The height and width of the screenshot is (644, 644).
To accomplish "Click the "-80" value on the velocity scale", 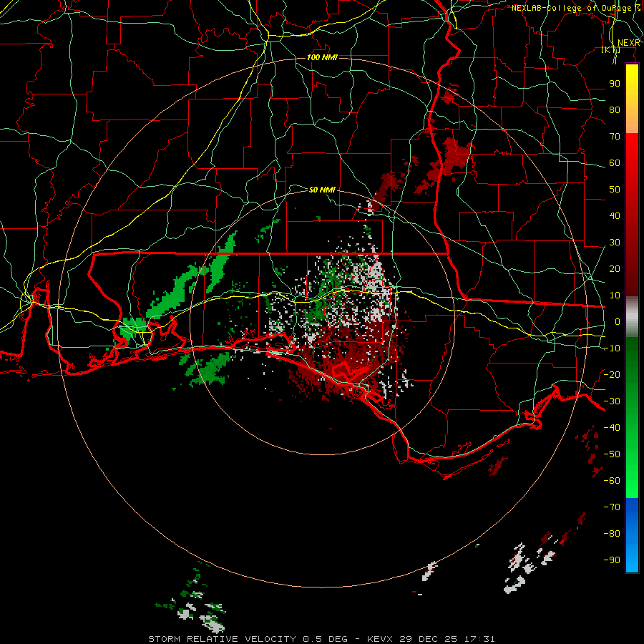I will pos(612,534).
